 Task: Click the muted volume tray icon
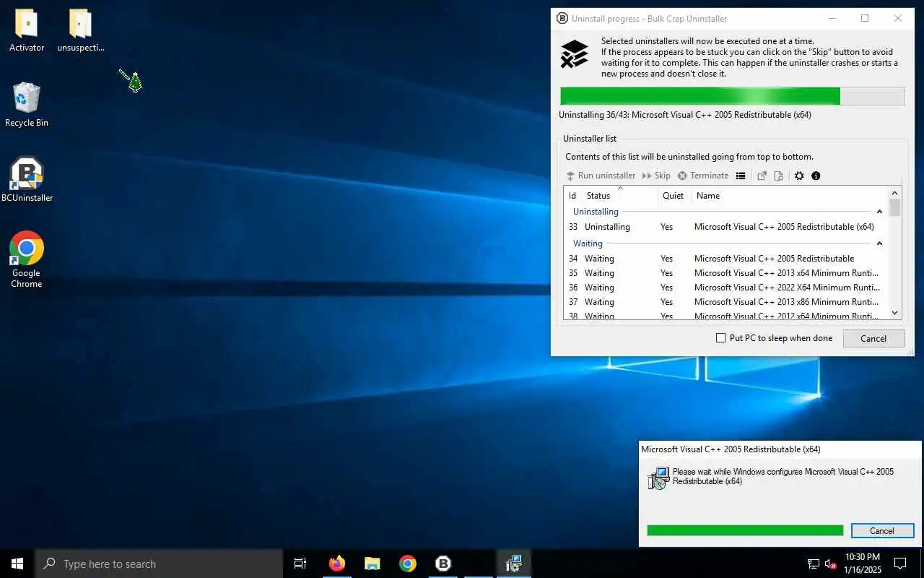(831, 564)
